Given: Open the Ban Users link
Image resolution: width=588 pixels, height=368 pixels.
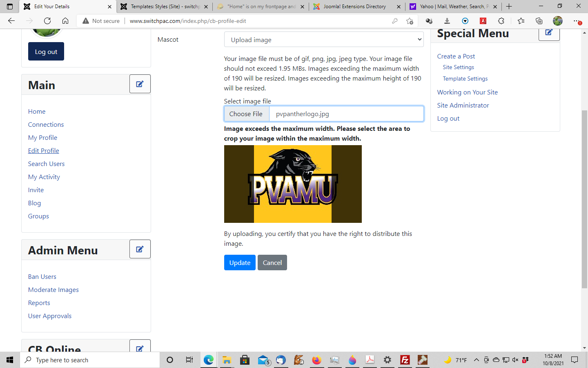Looking at the screenshot, I should pyautogui.click(x=42, y=276).
